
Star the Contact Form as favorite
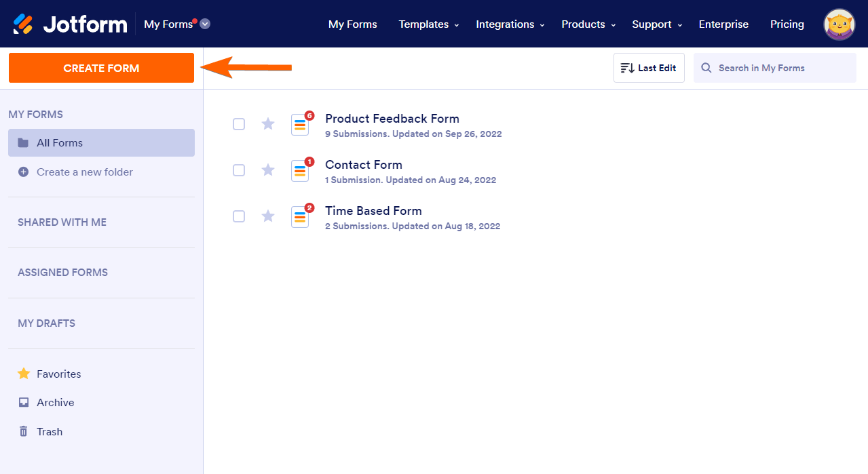pos(268,170)
